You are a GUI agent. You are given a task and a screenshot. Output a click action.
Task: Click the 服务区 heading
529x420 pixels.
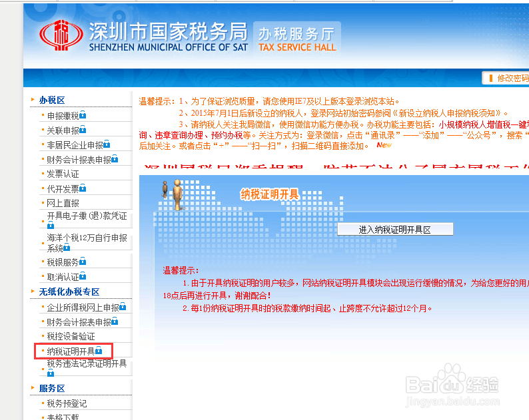click(x=52, y=388)
